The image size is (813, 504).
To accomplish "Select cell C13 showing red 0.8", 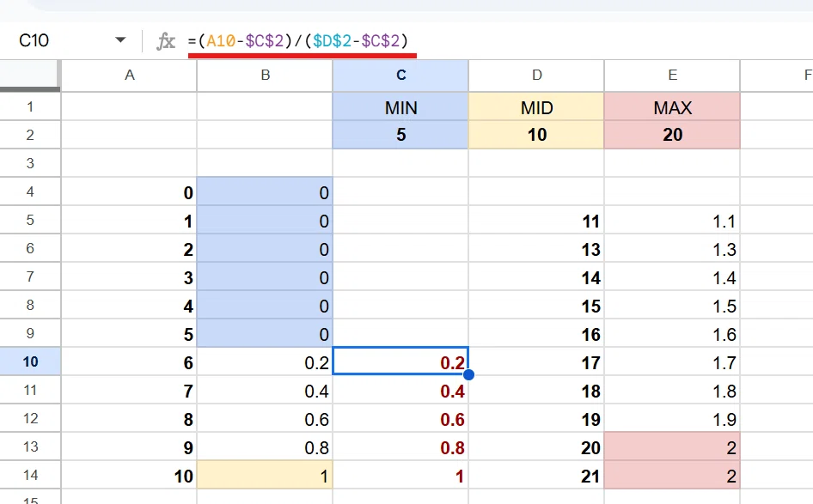I will pyautogui.click(x=400, y=447).
